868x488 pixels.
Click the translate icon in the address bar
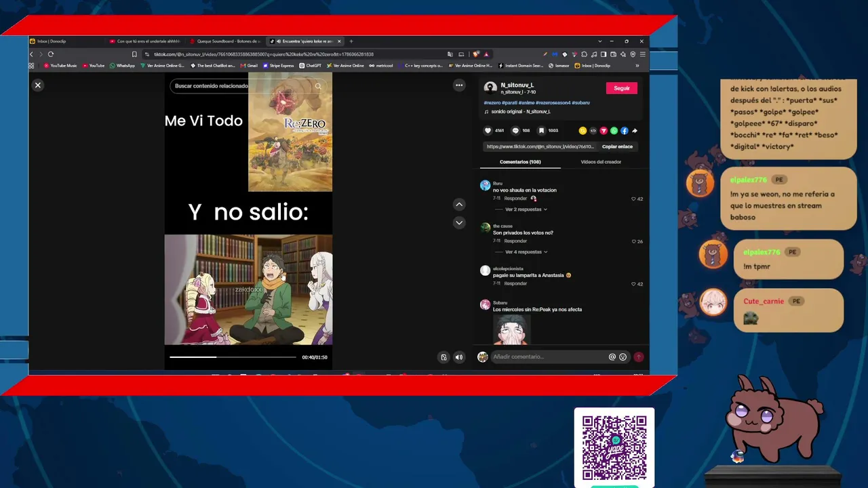(x=450, y=54)
